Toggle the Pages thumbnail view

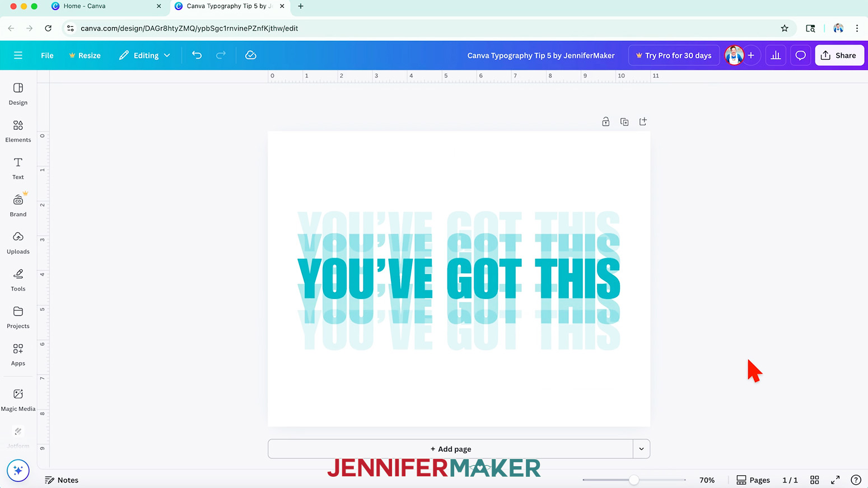pyautogui.click(x=753, y=480)
